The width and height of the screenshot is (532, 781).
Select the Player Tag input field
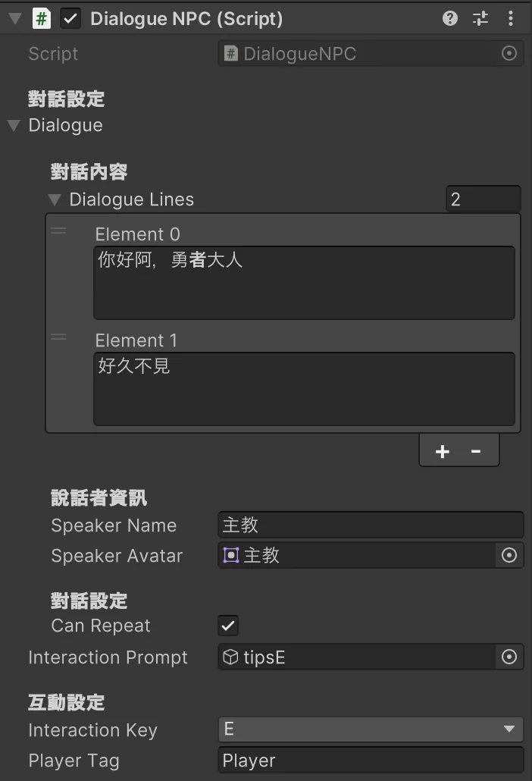click(370, 760)
